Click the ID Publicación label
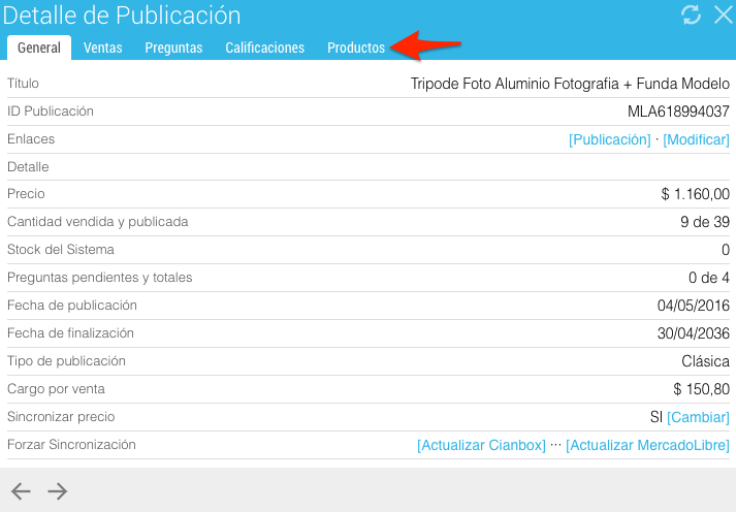 (x=50, y=111)
